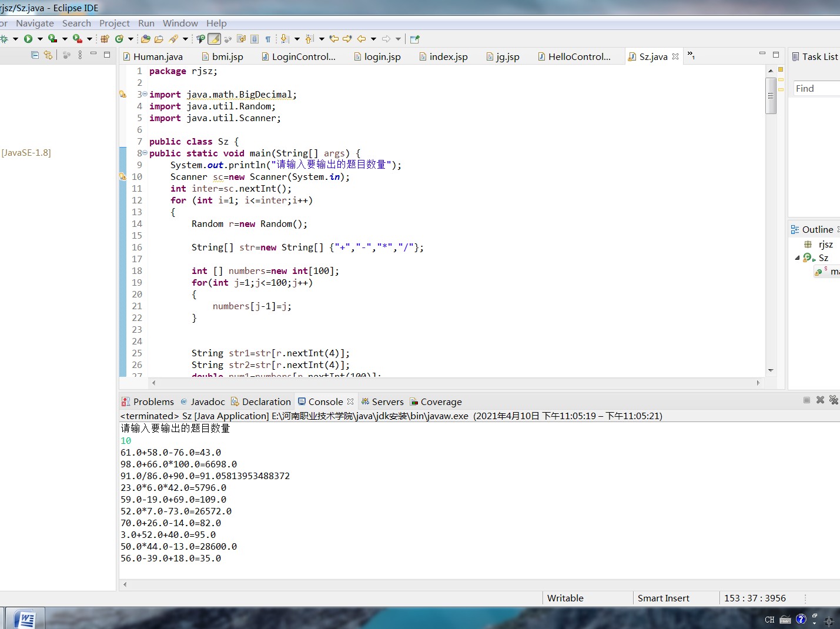This screenshot has height=629, width=840.
Task: Open the Help menu
Action: pos(216,24)
